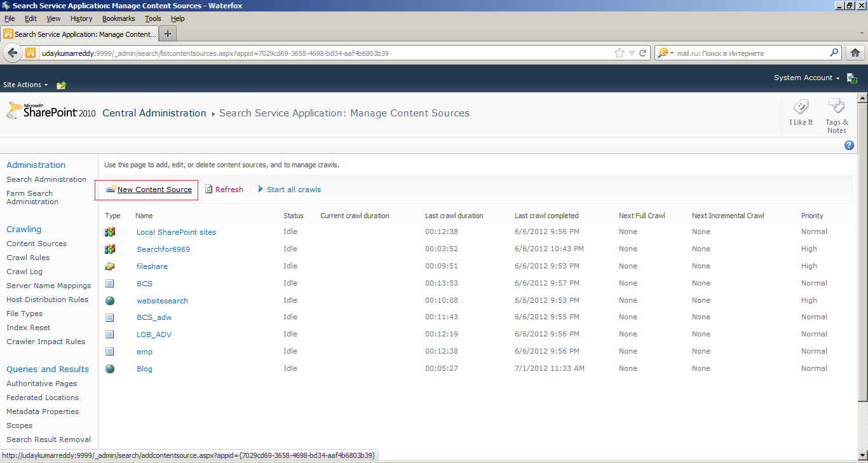Open the Bookmarks menu
This screenshot has width=868, height=463.
[x=119, y=18]
